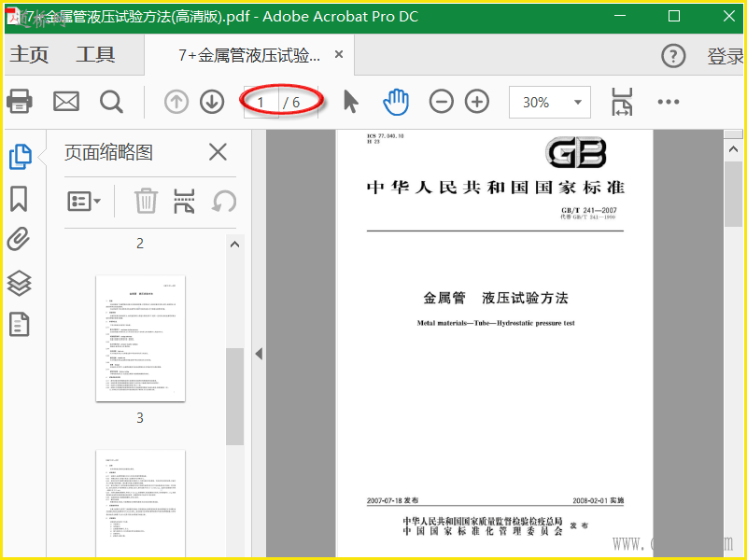Image resolution: width=747 pixels, height=560 pixels.
Task: Click the GB/T 241—2007 standard number
Action: click(589, 210)
